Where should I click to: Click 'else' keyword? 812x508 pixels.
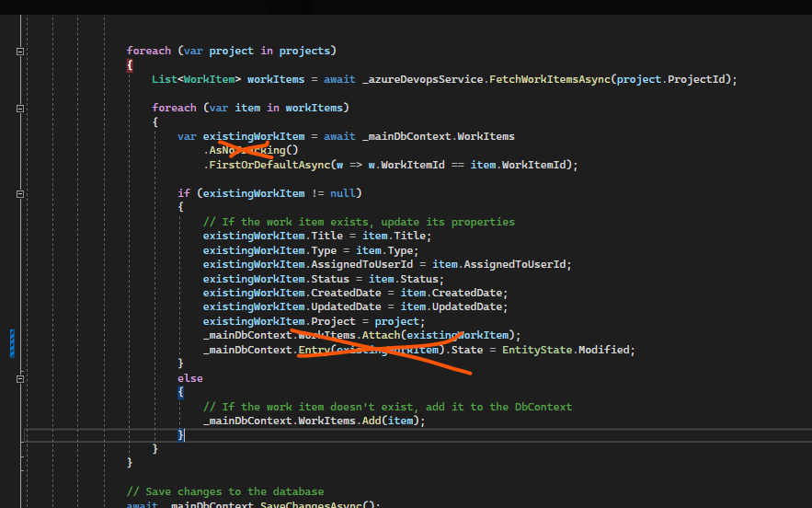[x=190, y=378]
